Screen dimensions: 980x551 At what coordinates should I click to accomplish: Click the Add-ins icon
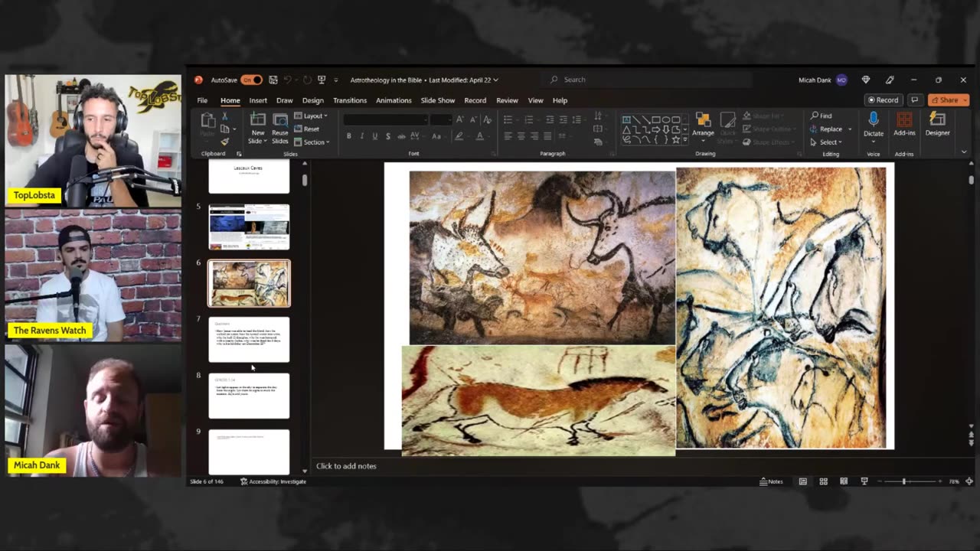[904, 124]
